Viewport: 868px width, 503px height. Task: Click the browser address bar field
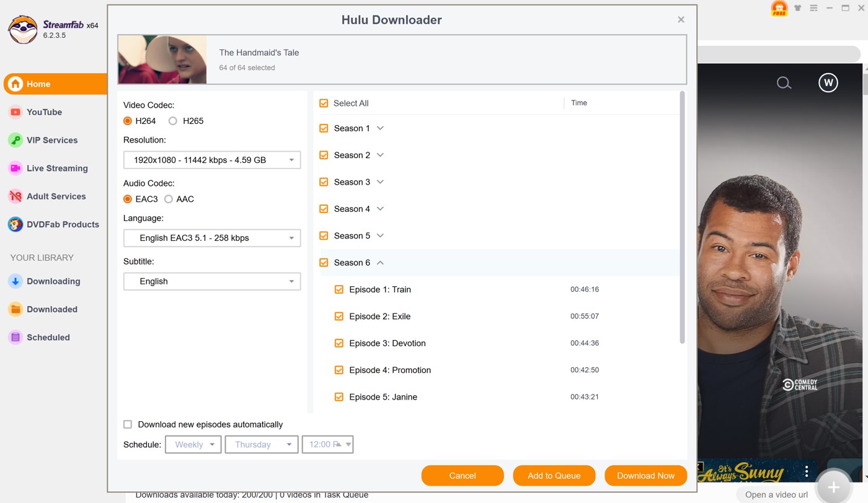tap(779, 55)
